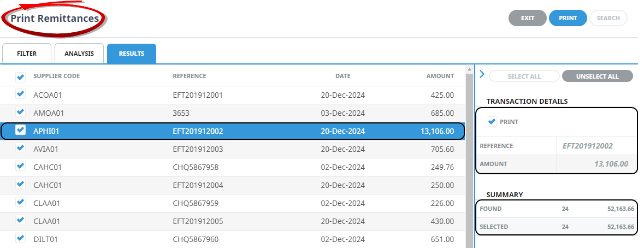Open the Analysis tab
Image resolution: width=644 pixels, height=248 pixels.
(x=79, y=54)
